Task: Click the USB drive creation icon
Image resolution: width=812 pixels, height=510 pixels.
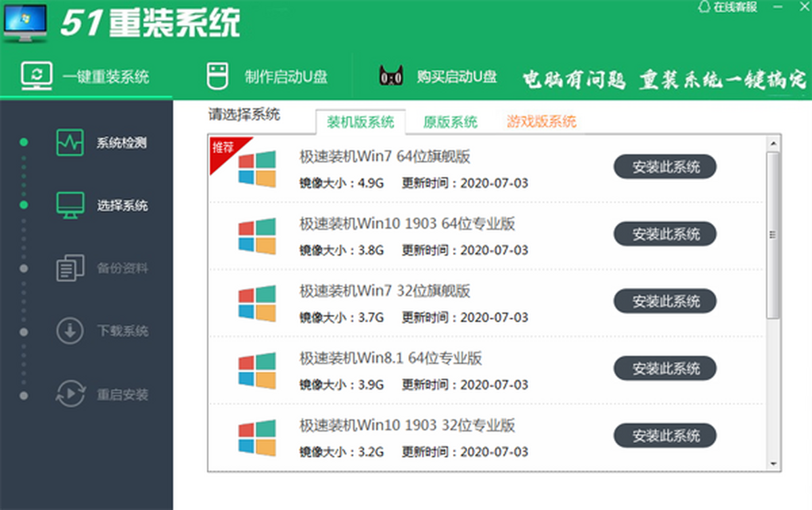Action: [x=216, y=76]
